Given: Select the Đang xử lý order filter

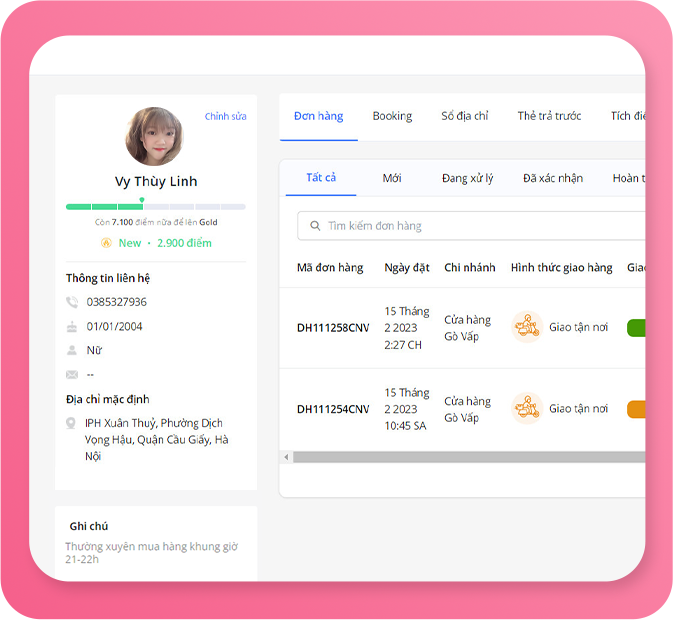Looking at the screenshot, I should point(467,178).
